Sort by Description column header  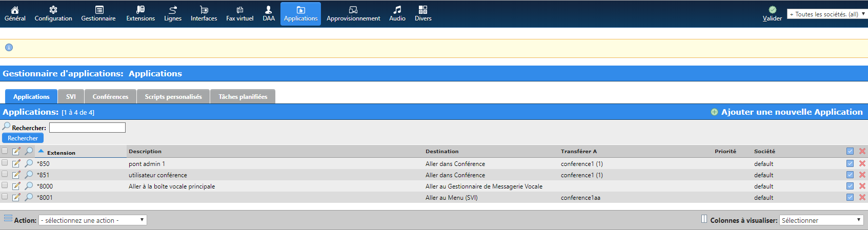tap(145, 151)
